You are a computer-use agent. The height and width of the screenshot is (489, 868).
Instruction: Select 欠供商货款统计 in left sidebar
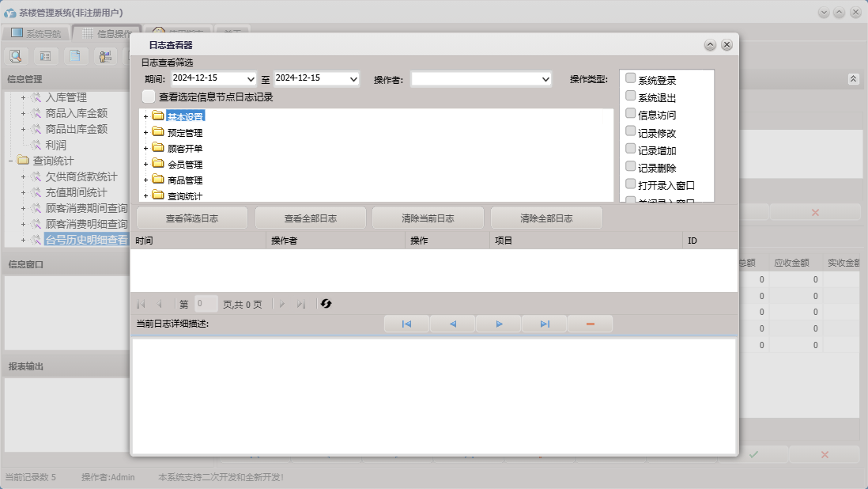[81, 176]
